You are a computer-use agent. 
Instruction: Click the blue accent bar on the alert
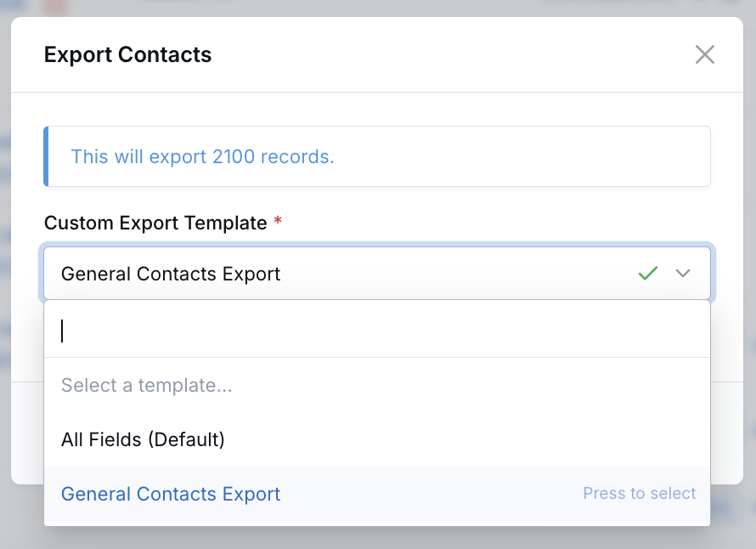click(46, 156)
